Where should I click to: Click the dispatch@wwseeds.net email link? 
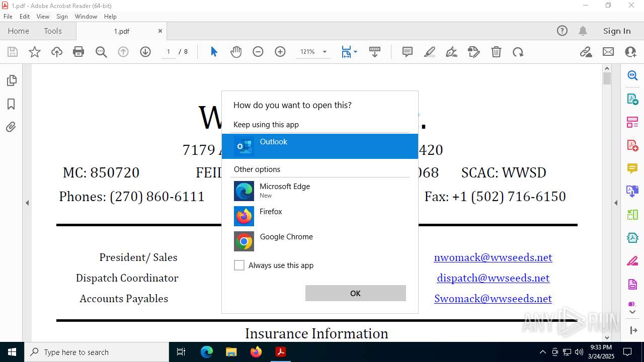(x=493, y=278)
